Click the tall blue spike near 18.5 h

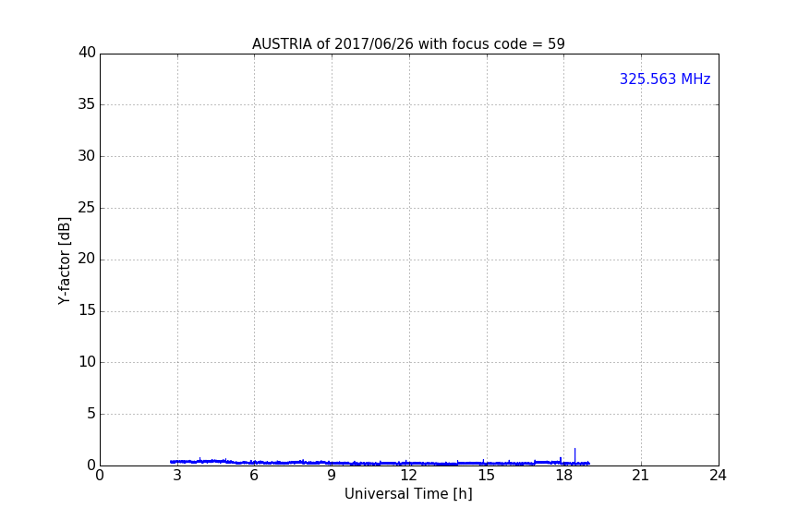pos(575,455)
